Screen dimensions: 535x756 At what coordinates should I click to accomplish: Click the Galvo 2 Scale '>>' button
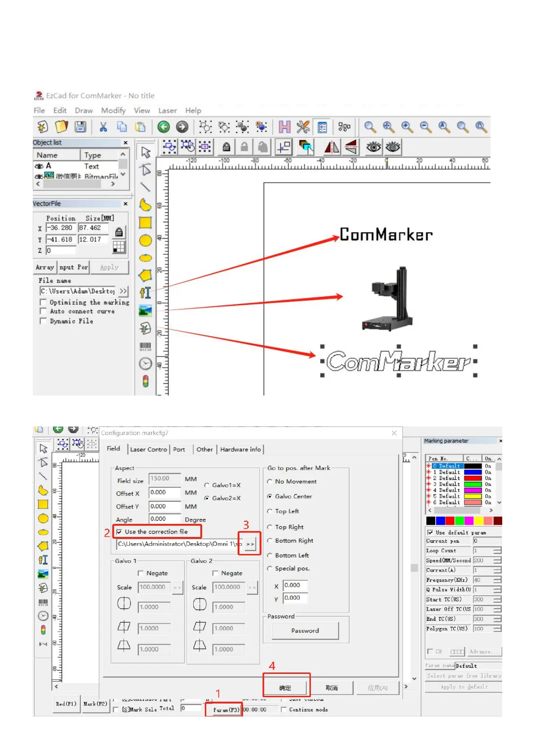(x=252, y=587)
